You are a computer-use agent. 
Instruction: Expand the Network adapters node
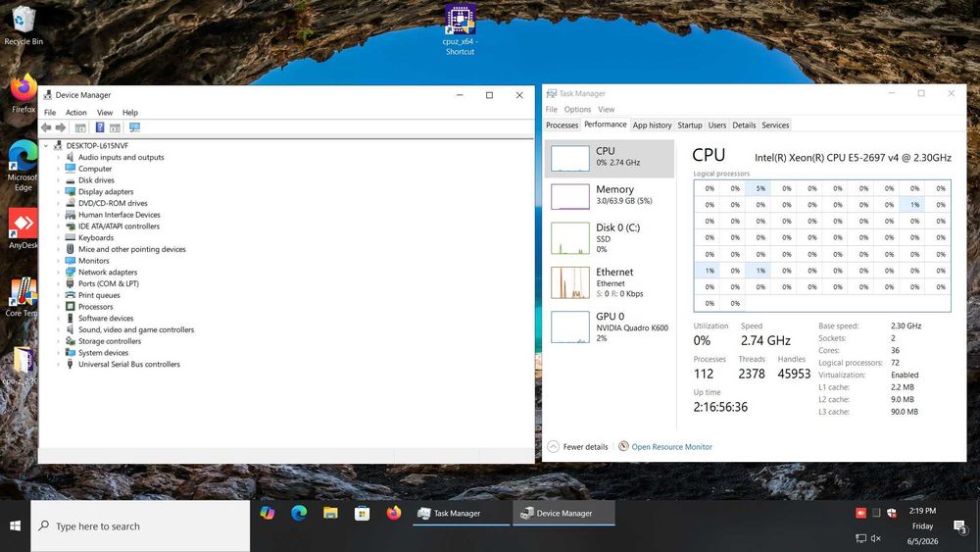tap(58, 273)
